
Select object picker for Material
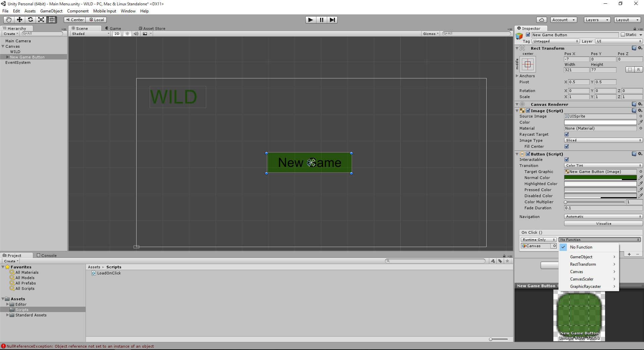tap(641, 128)
